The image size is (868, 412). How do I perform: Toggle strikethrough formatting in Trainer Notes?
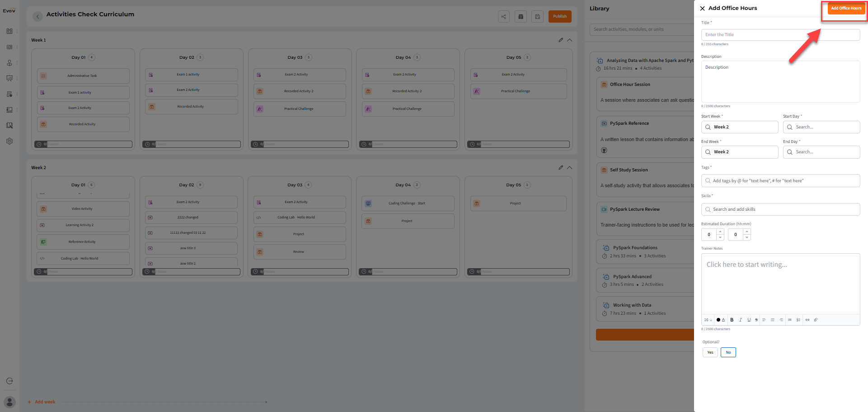756,320
